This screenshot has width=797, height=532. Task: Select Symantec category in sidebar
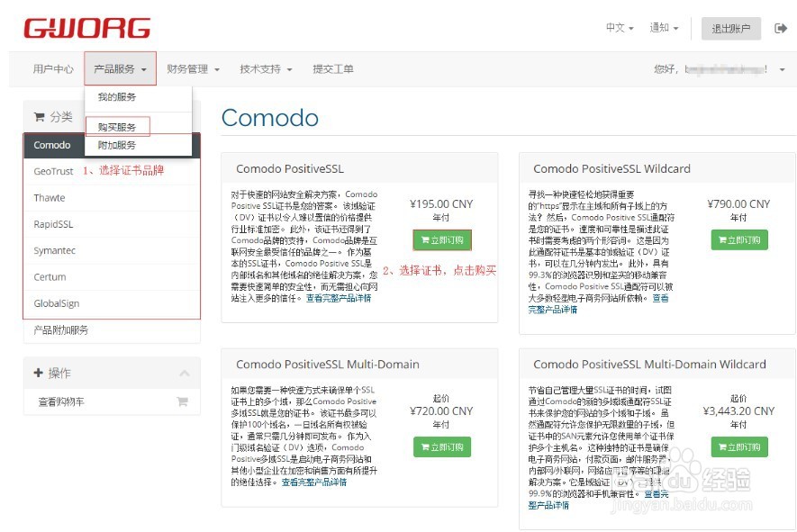click(x=112, y=250)
